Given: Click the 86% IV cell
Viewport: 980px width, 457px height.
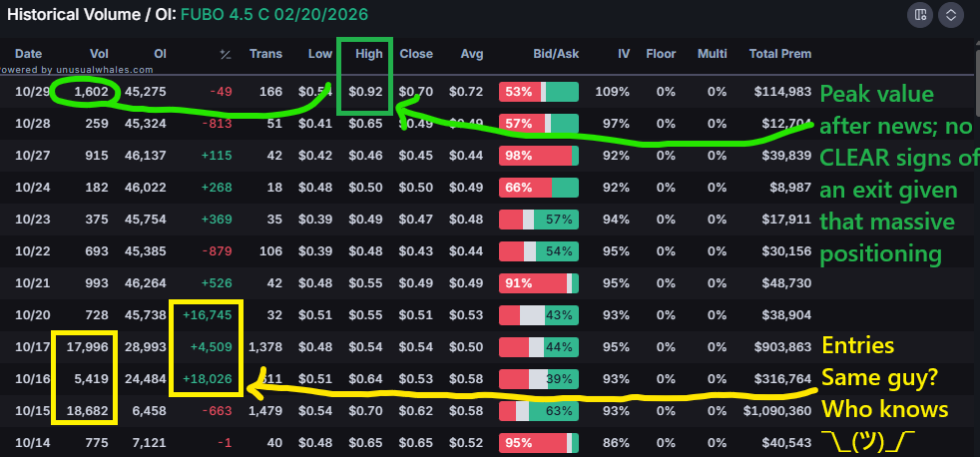Looking at the screenshot, I should 617,443.
